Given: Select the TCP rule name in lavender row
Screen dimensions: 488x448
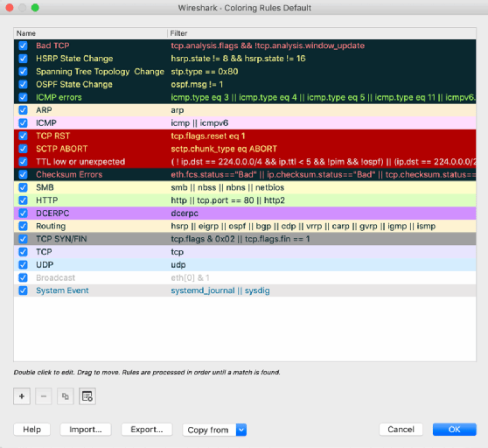Looking at the screenshot, I should (x=44, y=252).
